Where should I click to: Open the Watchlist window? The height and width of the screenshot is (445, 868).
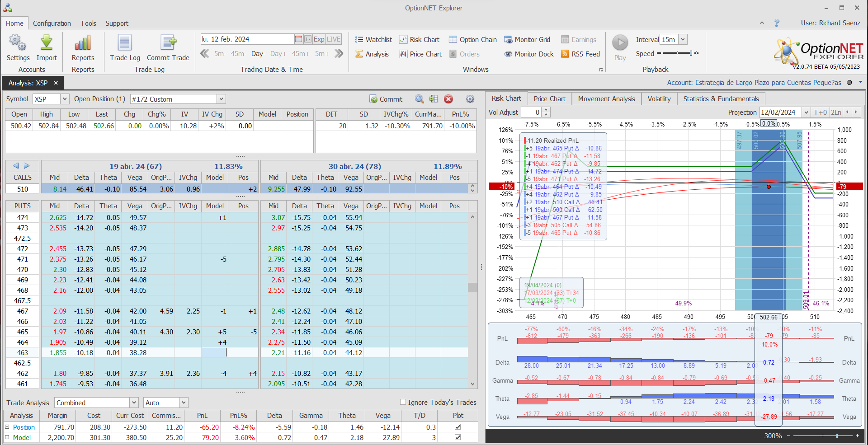coord(373,40)
